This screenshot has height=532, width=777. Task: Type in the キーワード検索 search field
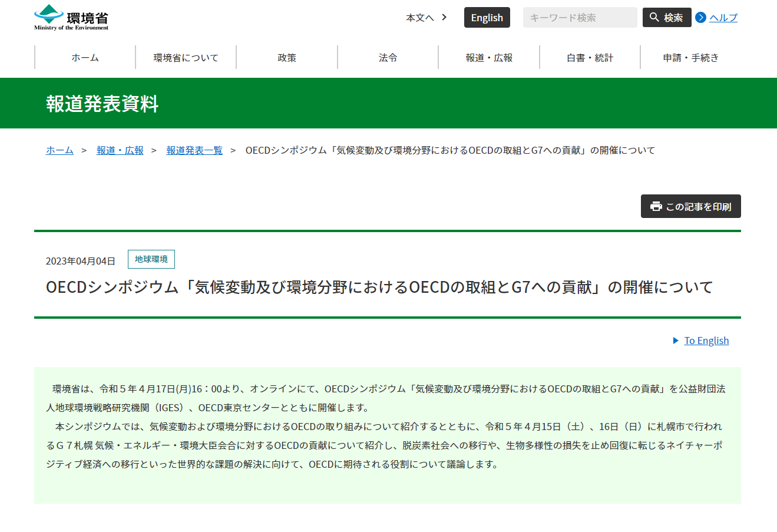point(580,18)
